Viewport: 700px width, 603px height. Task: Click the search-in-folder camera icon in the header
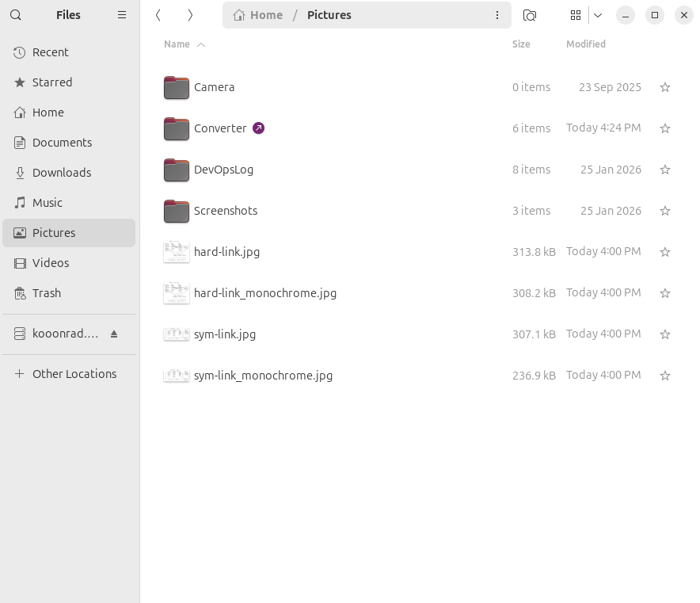pyautogui.click(x=530, y=15)
